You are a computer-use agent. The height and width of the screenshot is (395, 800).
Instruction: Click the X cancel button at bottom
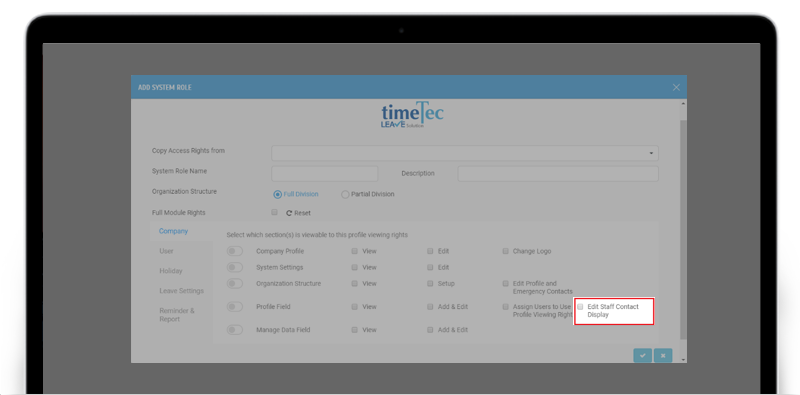pyautogui.click(x=663, y=355)
